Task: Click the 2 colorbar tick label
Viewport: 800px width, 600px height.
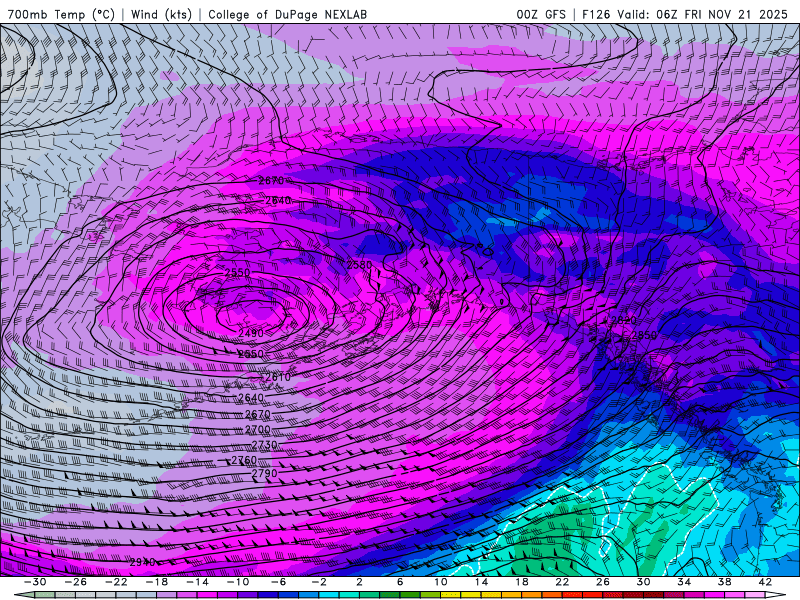Action: tap(359, 582)
